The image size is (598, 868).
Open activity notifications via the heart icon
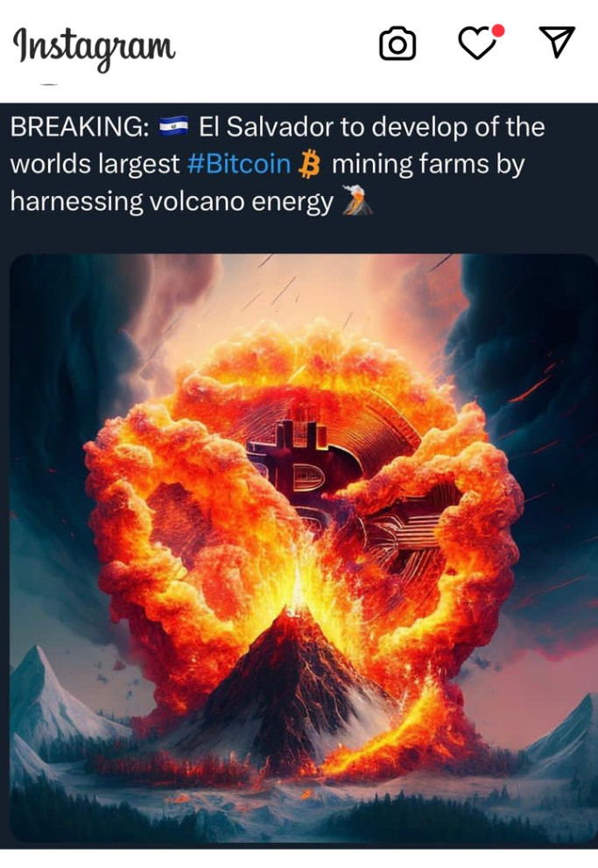[478, 43]
